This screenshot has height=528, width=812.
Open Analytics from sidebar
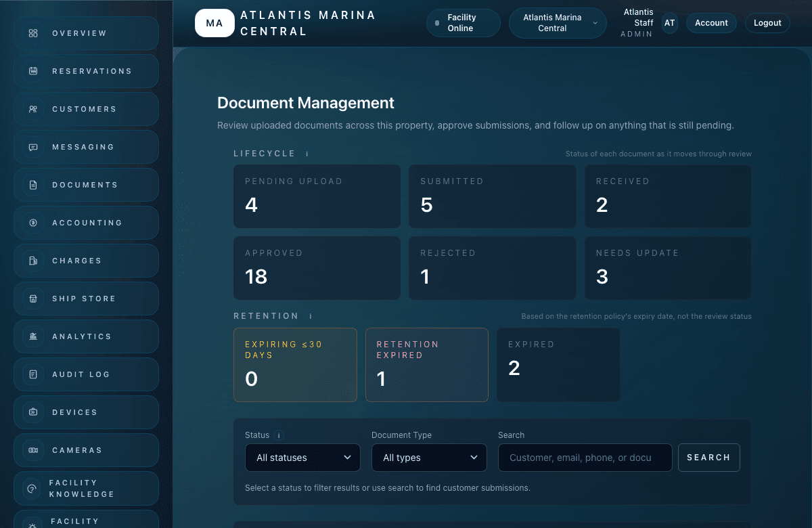(x=87, y=336)
